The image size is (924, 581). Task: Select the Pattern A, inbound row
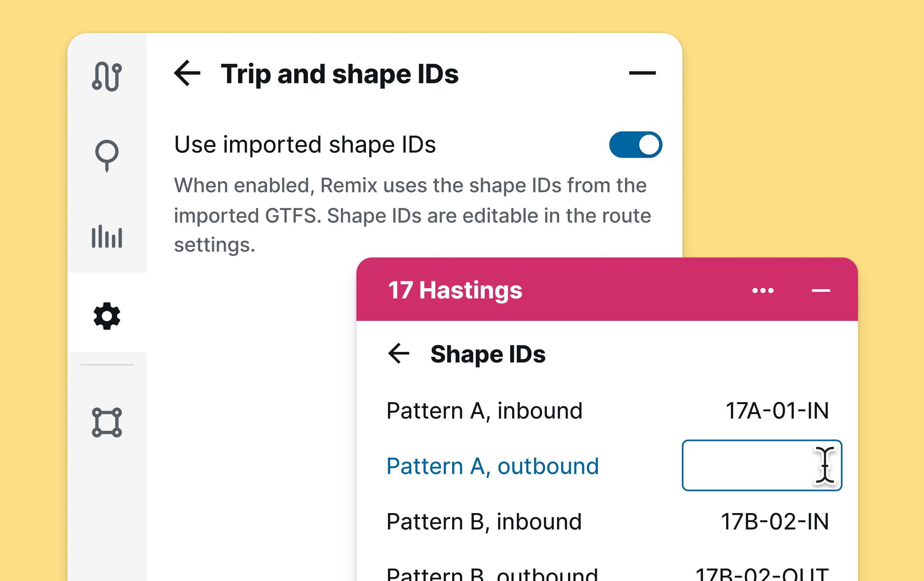484,410
